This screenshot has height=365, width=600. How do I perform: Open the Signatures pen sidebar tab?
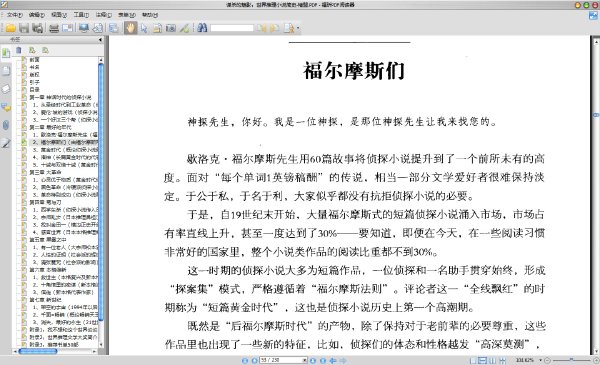pos(6,143)
